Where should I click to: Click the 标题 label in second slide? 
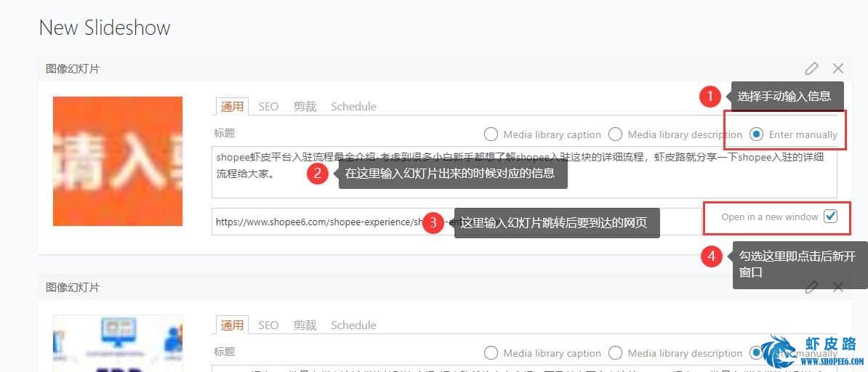click(x=224, y=352)
